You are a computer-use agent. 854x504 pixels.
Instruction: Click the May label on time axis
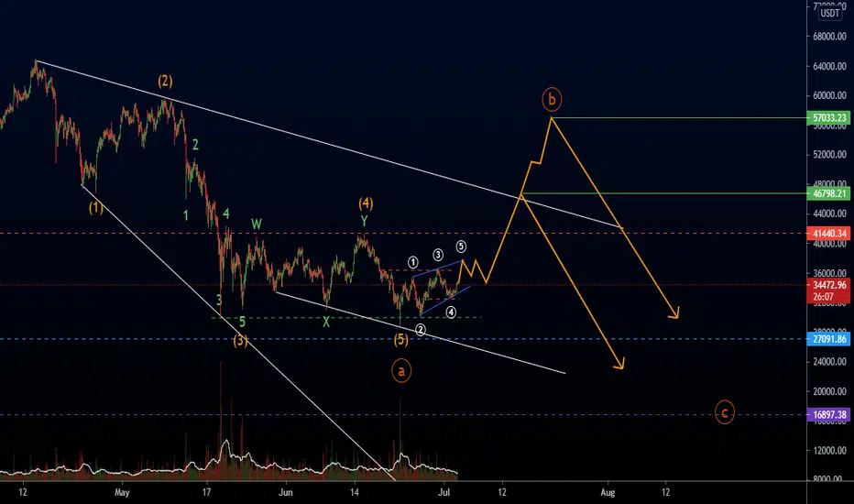tap(122, 493)
